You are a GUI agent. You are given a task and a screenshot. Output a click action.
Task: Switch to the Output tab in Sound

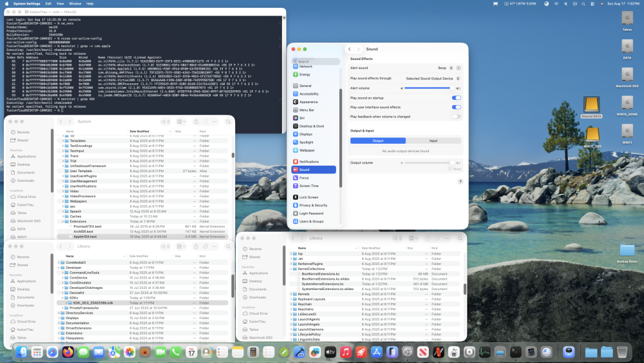pyautogui.click(x=378, y=141)
